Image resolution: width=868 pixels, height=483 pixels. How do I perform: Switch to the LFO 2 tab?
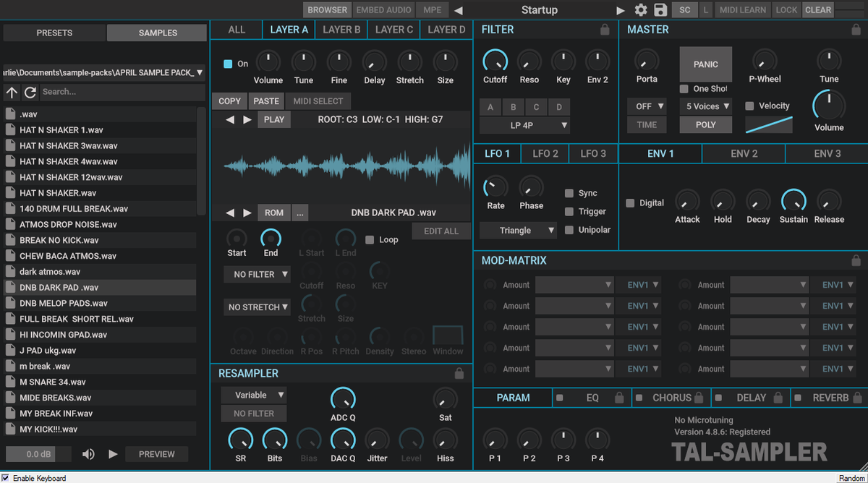click(x=545, y=153)
